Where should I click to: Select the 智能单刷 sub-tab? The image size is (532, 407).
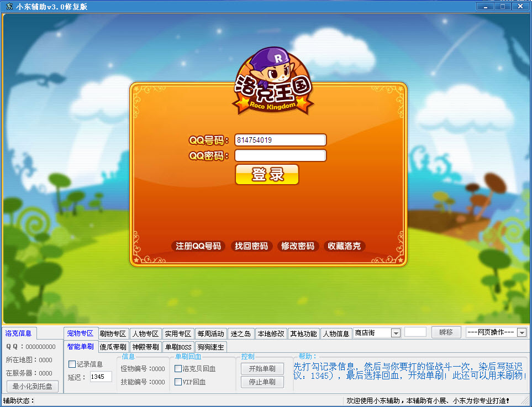click(x=81, y=347)
